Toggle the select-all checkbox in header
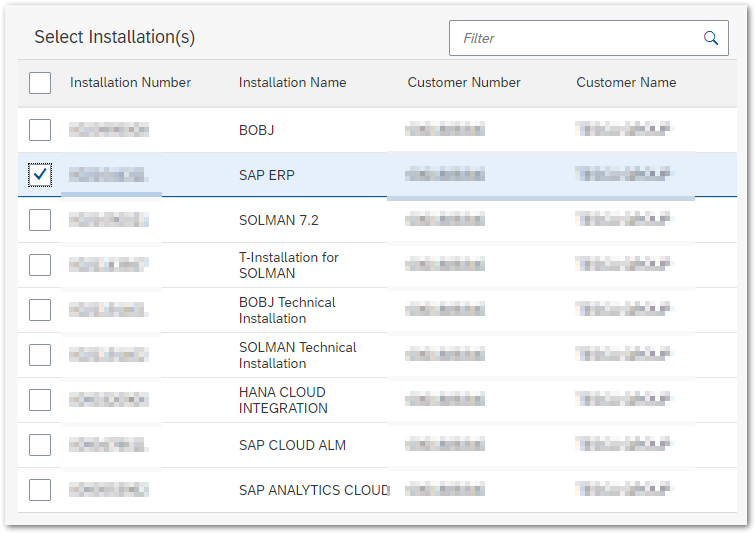 click(x=40, y=83)
